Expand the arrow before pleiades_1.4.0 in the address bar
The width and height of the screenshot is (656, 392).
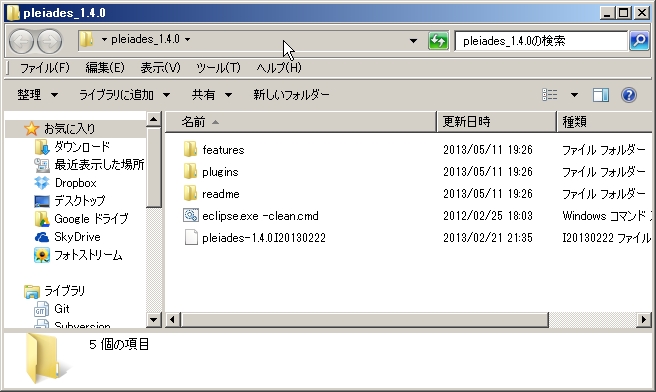point(104,39)
